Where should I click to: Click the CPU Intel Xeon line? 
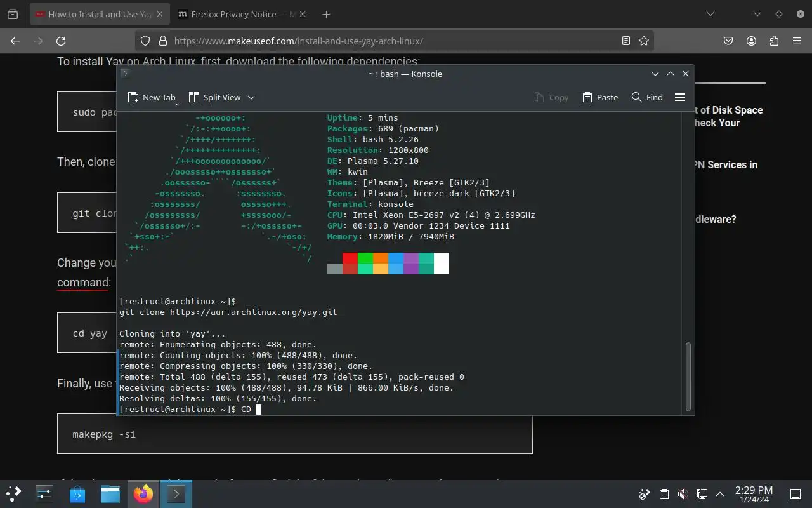(x=431, y=215)
